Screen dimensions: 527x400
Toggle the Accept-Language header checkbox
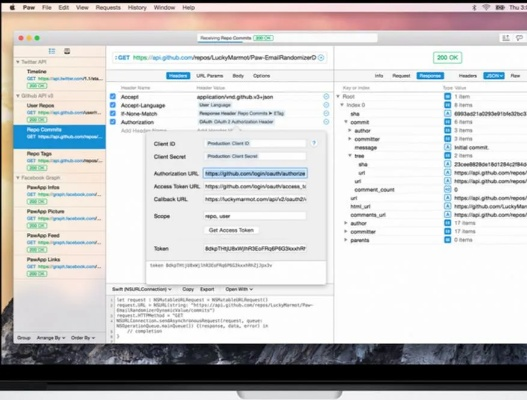[113, 105]
